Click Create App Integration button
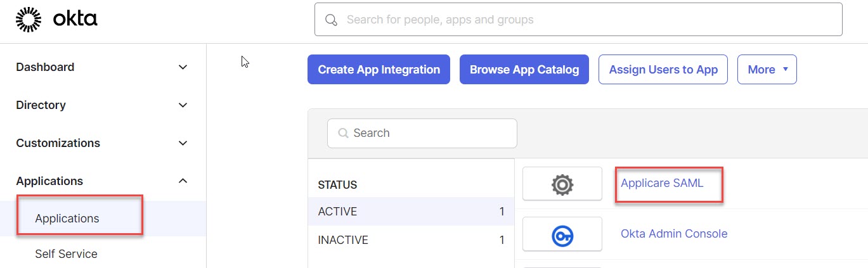This screenshot has width=868, height=268. (x=379, y=70)
